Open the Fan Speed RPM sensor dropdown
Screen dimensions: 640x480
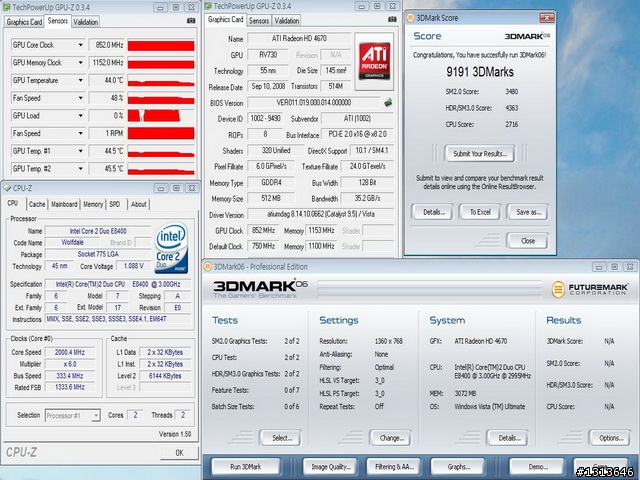tap(80, 133)
